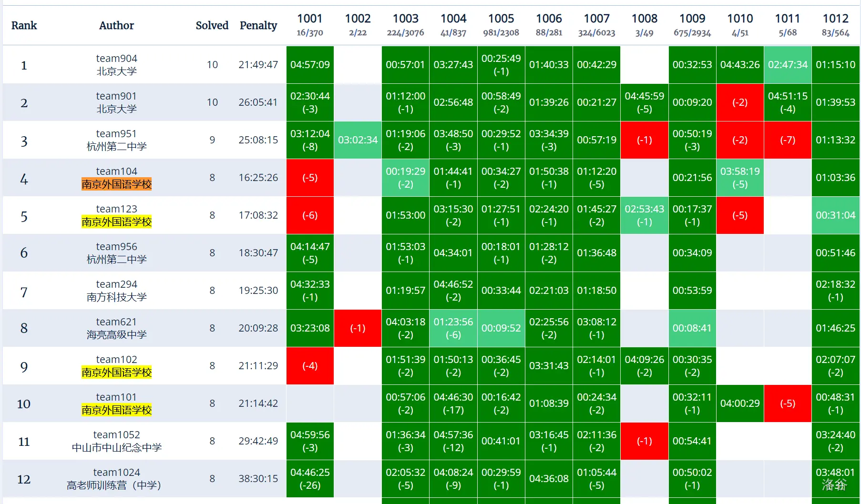Open problem 1006 header link
861x504 pixels.
pyautogui.click(x=549, y=19)
